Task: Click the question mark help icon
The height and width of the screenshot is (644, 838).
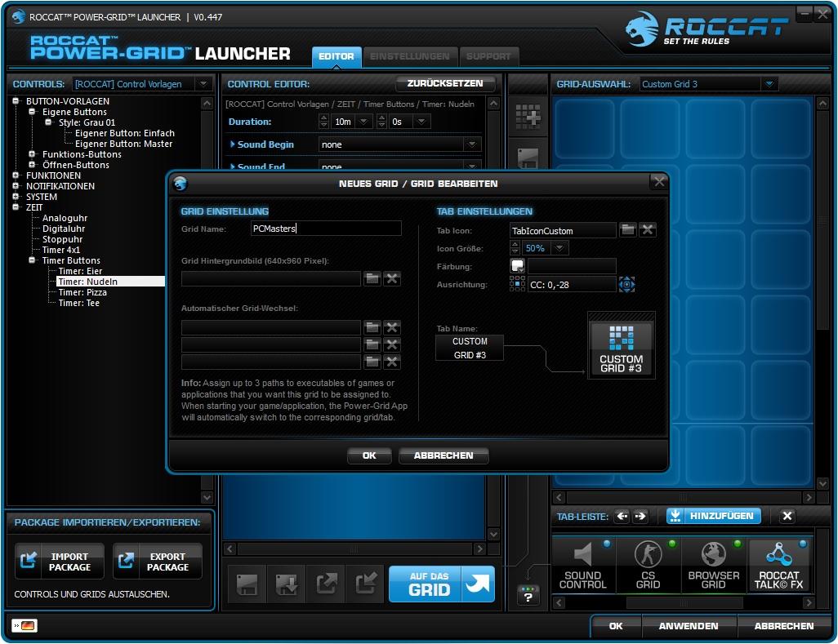Action: click(x=528, y=595)
